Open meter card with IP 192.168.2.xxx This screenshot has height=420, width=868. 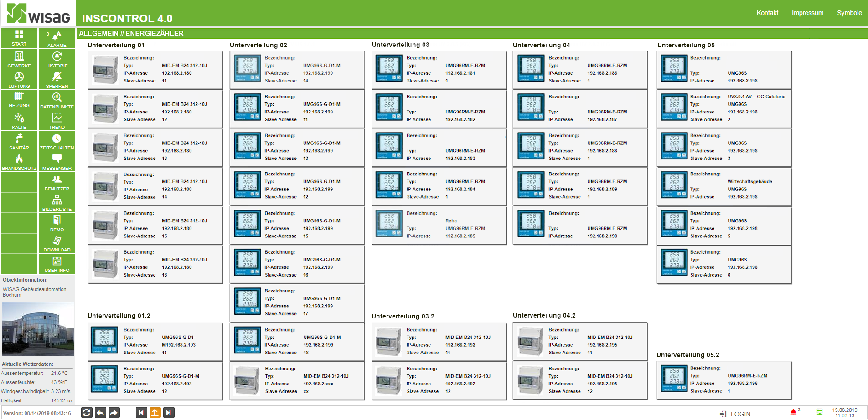297,381
